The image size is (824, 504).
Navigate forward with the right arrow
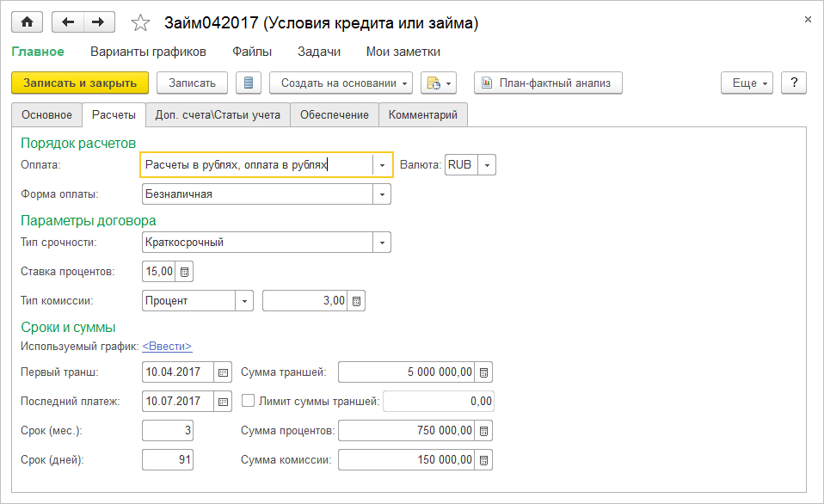pos(98,22)
